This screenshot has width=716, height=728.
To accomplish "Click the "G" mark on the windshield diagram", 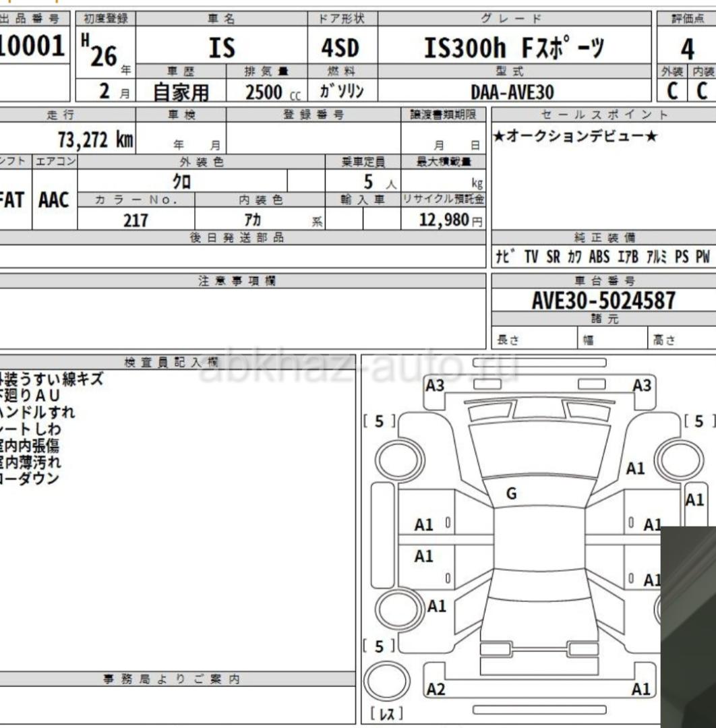I will click(511, 493).
